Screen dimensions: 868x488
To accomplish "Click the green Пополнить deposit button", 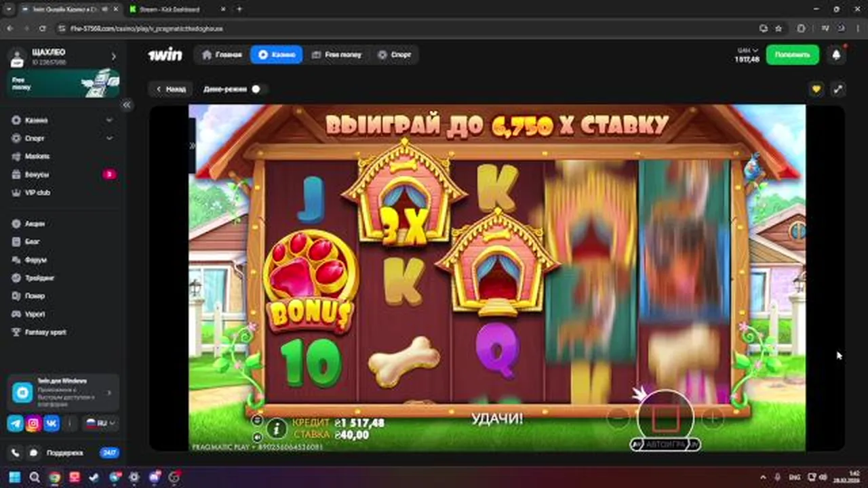I will [x=793, y=55].
